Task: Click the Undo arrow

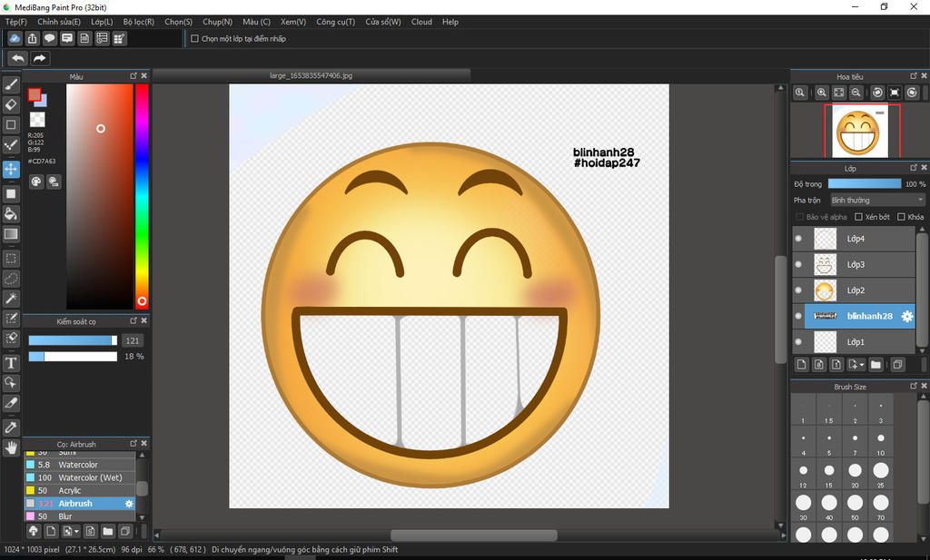Action: tap(18, 58)
